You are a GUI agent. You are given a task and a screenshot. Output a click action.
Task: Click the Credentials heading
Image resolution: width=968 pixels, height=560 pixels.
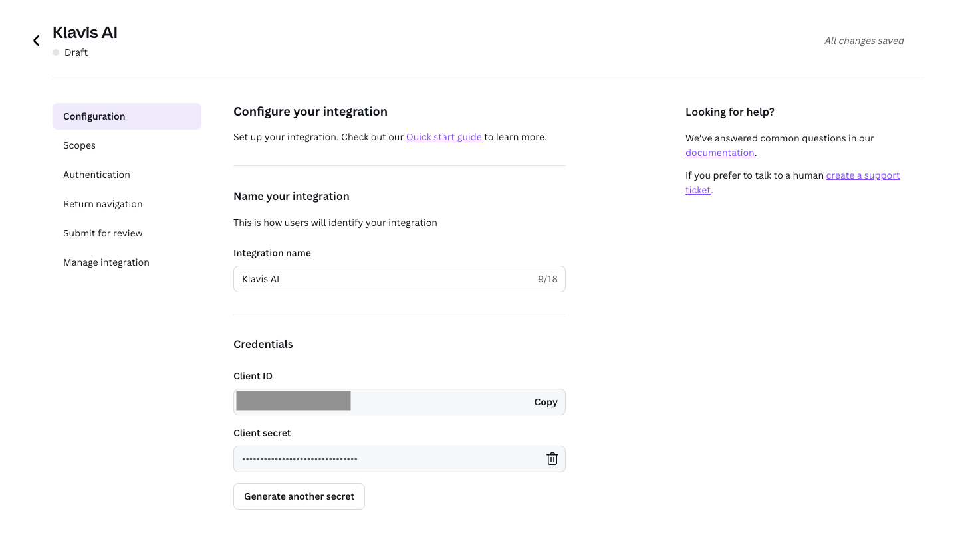click(263, 344)
